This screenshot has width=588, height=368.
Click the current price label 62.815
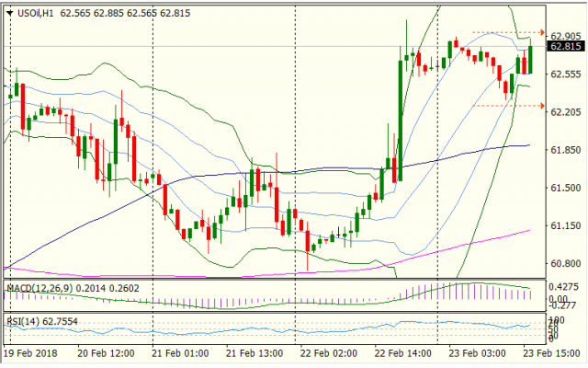click(566, 46)
